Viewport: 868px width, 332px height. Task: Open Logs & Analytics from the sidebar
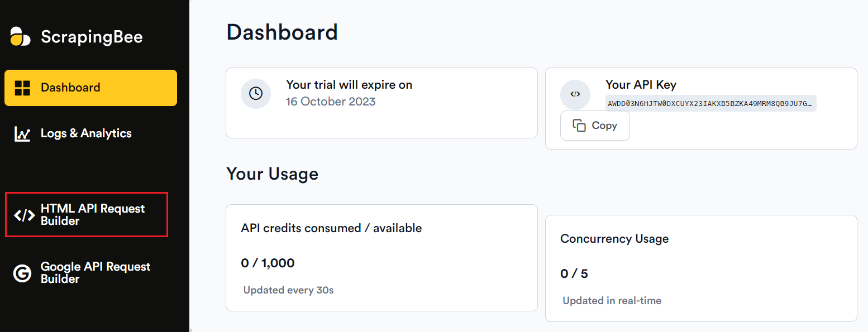[86, 133]
